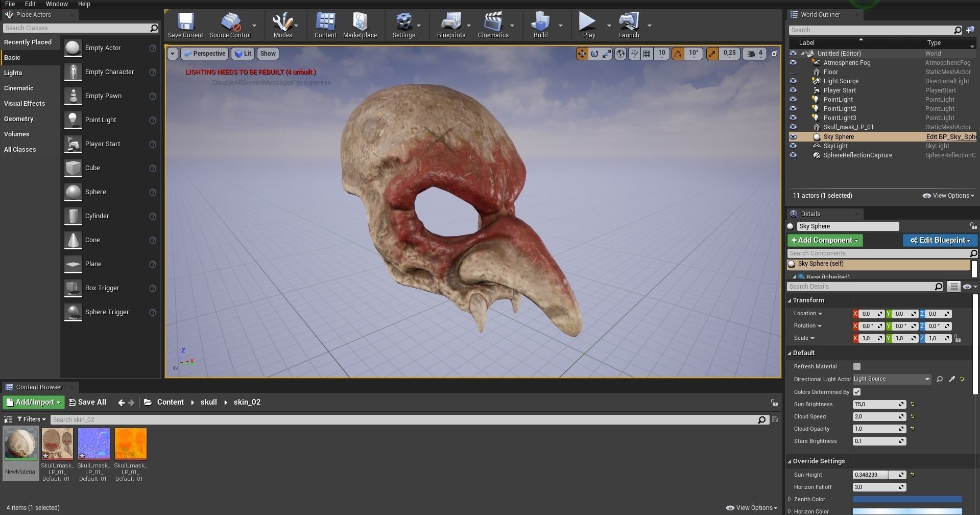Toggle world/local coordinate system globe icon

tap(620, 54)
